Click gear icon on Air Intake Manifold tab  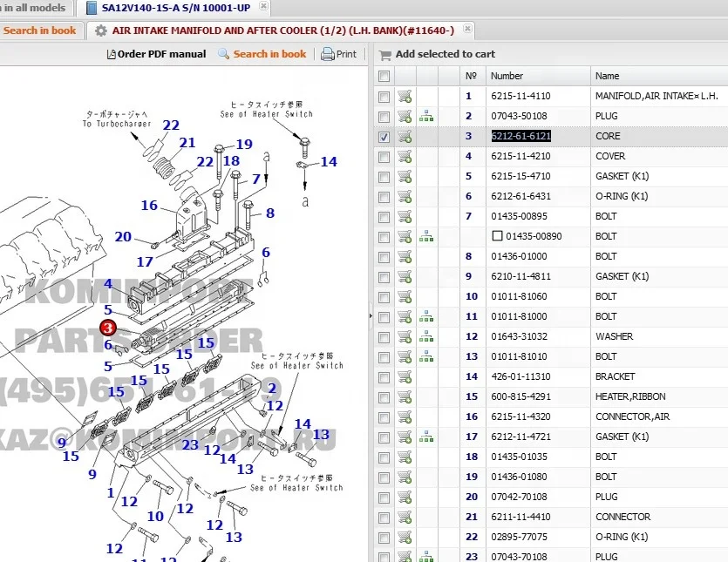pyautogui.click(x=101, y=30)
